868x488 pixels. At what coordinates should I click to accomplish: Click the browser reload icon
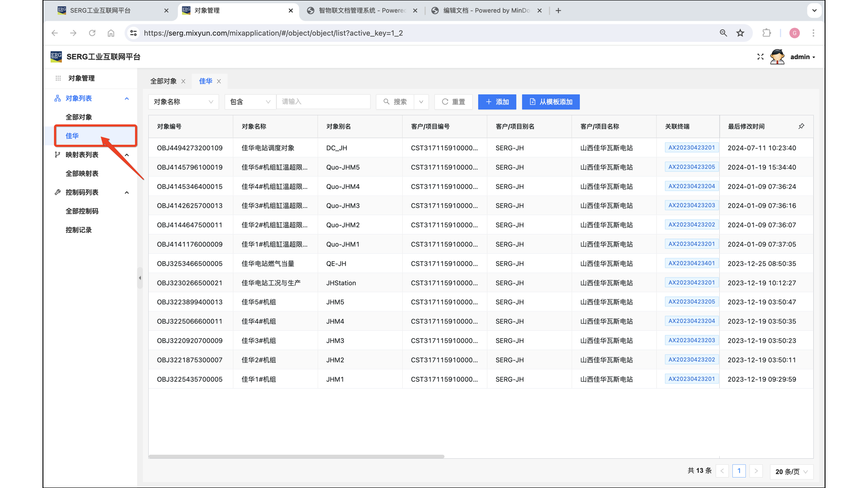pyautogui.click(x=92, y=33)
